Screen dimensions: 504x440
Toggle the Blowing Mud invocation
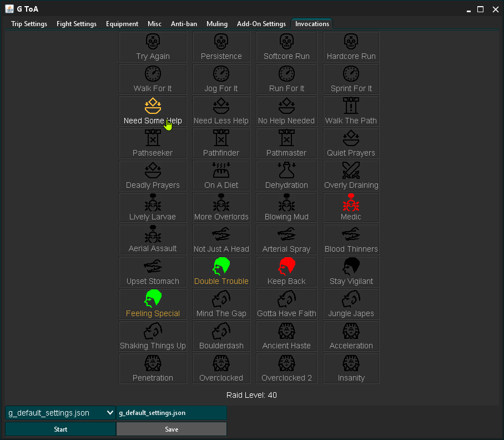click(x=286, y=207)
